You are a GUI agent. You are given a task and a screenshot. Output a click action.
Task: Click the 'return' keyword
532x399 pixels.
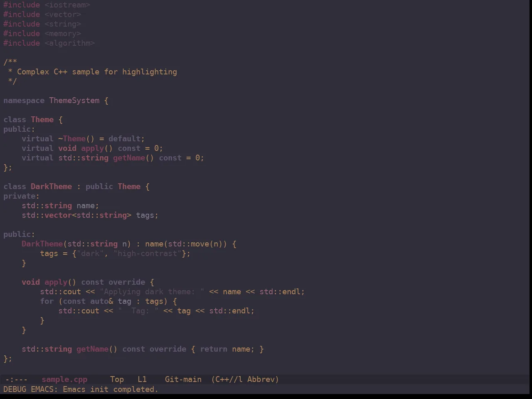point(213,349)
